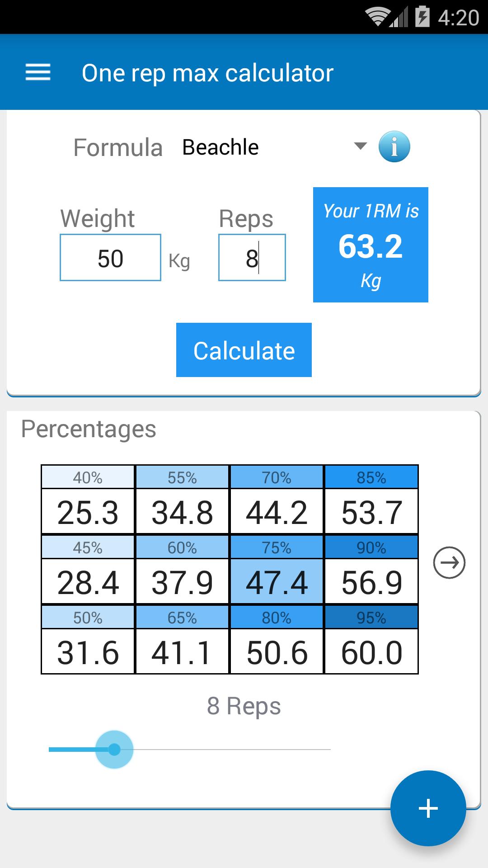Tap the 85% cell showing 53.7
The width and height of the screenshot is (488, 868).
click(371, 512)
